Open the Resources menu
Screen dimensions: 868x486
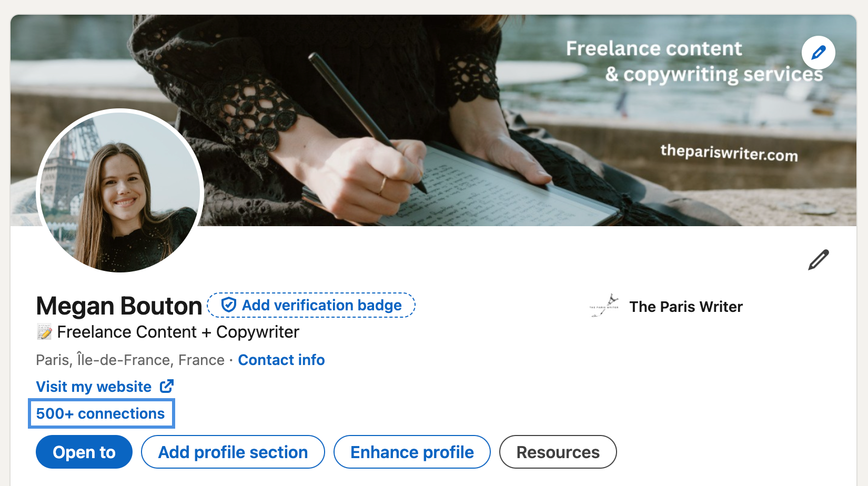(558, 452)
